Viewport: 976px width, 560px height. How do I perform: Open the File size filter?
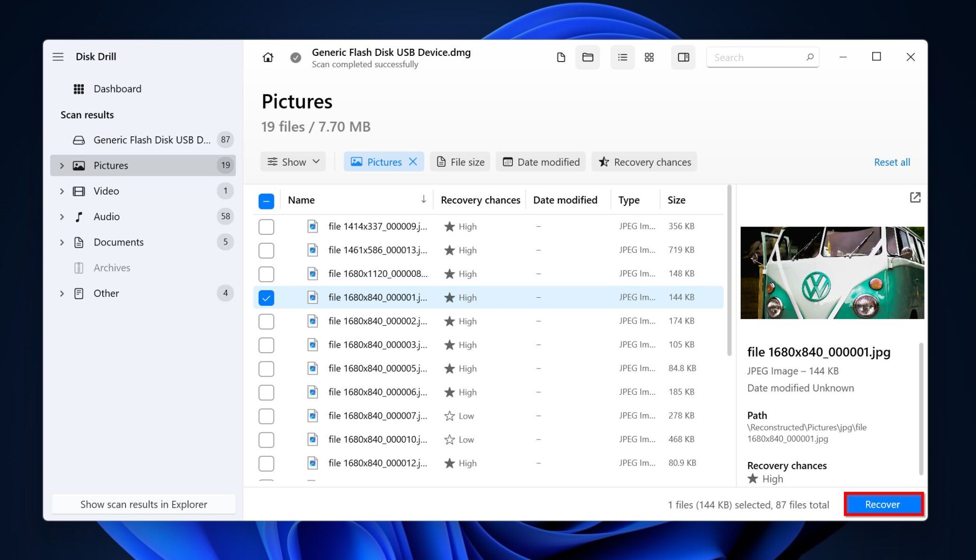click(x=460, y=162)
